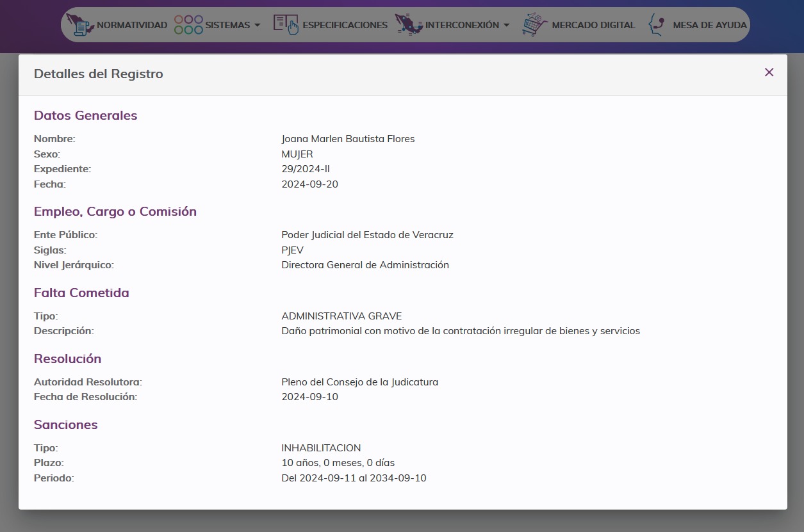Click the Sistemas colored circles icon
This screenshot has width=804, height=532.
click(x=188, y=25)
